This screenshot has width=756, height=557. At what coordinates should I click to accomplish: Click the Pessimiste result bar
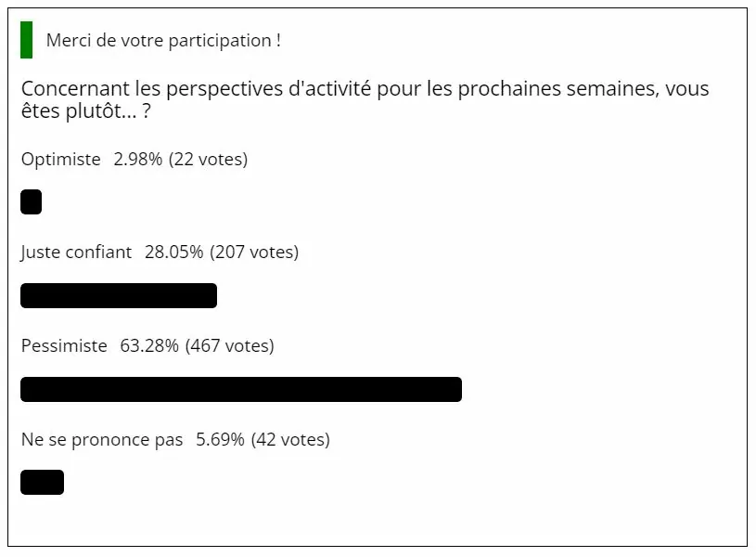pos(241,389)
